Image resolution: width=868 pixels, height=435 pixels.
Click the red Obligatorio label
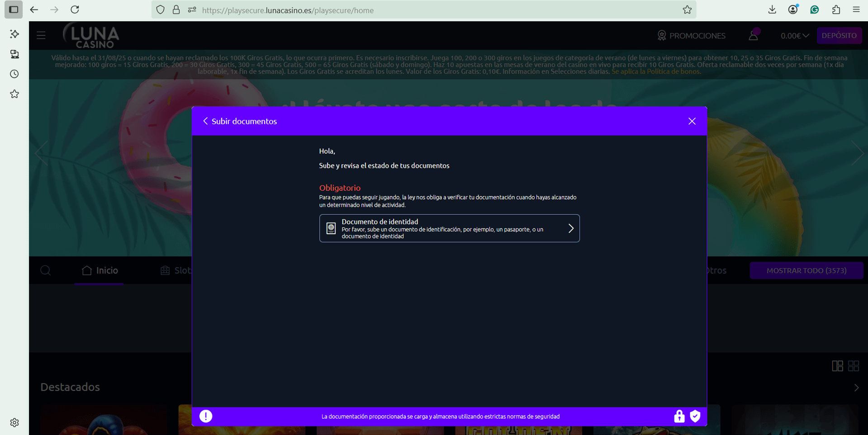tap(340, 188)
